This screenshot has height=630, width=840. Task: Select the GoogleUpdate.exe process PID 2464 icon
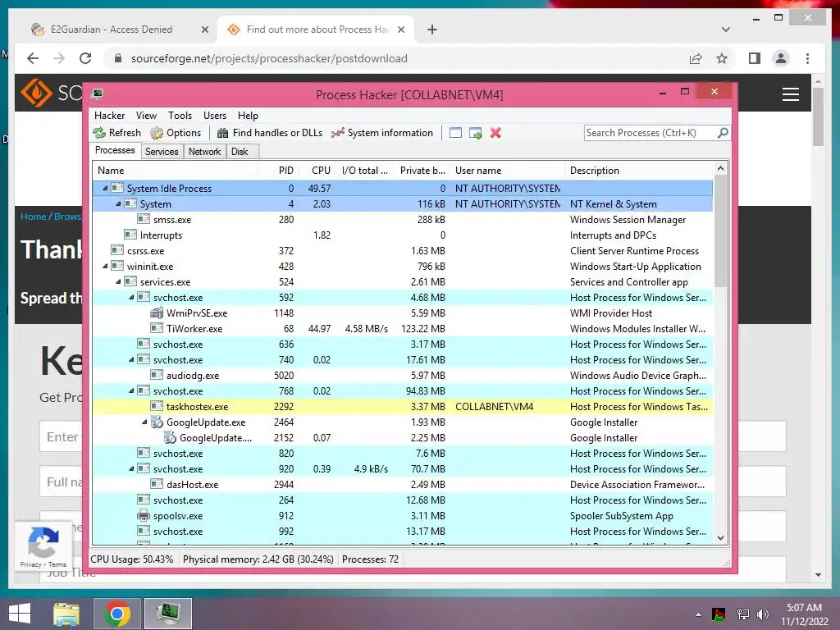[x=157, y=422]
